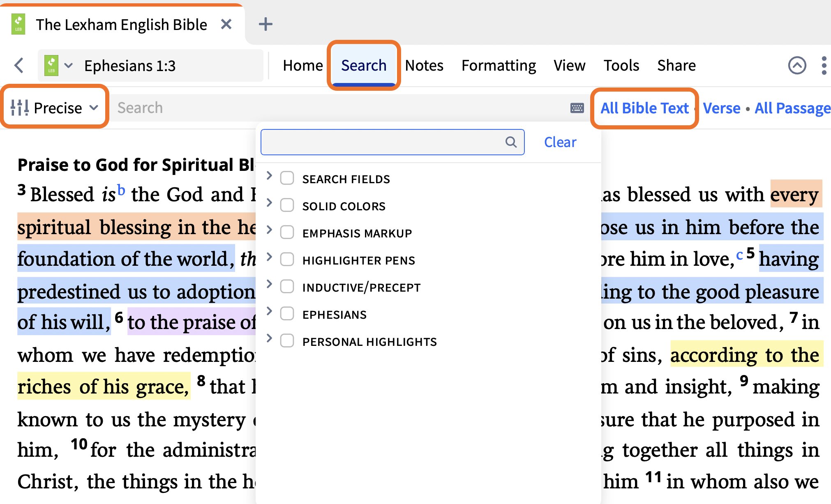Click the 'foundation of the world,' text

126,259
